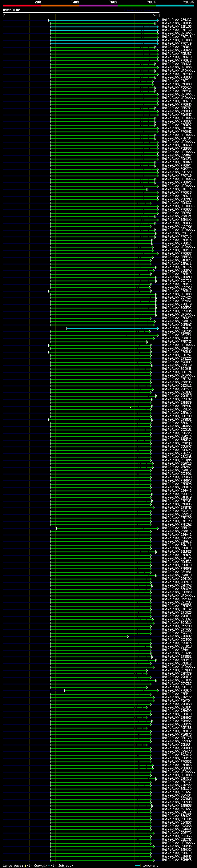
Task: Click the UniRef100_A5AGG1 label
Action: click(x=177, y=64)
